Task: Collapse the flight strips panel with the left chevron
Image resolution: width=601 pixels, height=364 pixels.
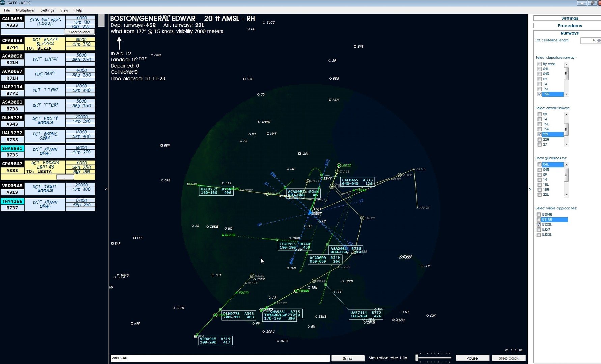Action: (106, 190)
